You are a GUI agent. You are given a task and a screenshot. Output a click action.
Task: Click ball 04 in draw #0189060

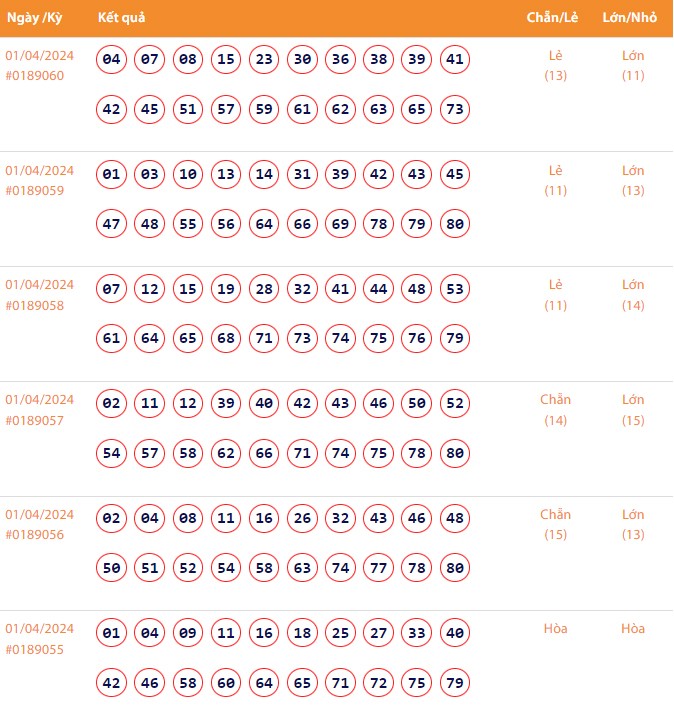(x=112, y=60)
